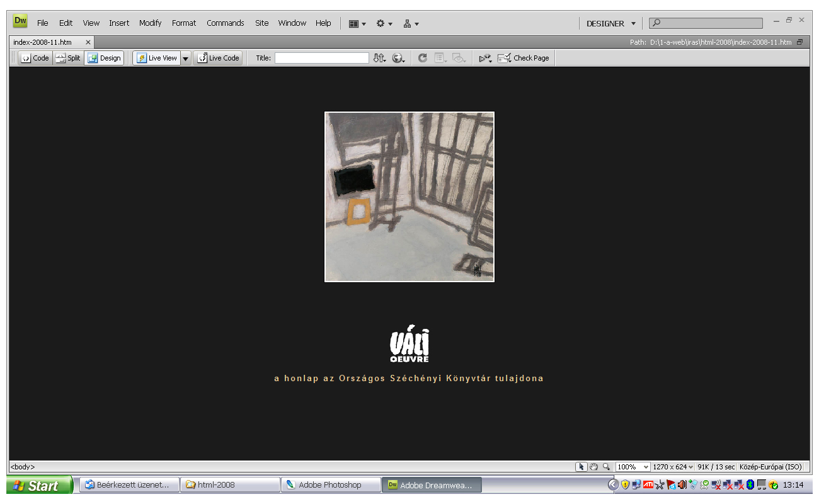The height and width of the screenshot is (504, 819).
Task: Open the Edit menu
Action: (66, 23)
